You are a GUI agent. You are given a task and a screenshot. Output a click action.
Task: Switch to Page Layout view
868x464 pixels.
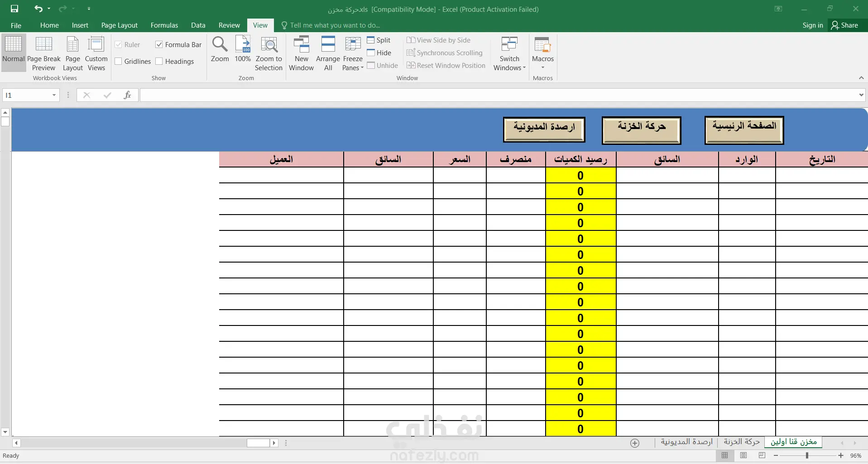pos(73,53)
